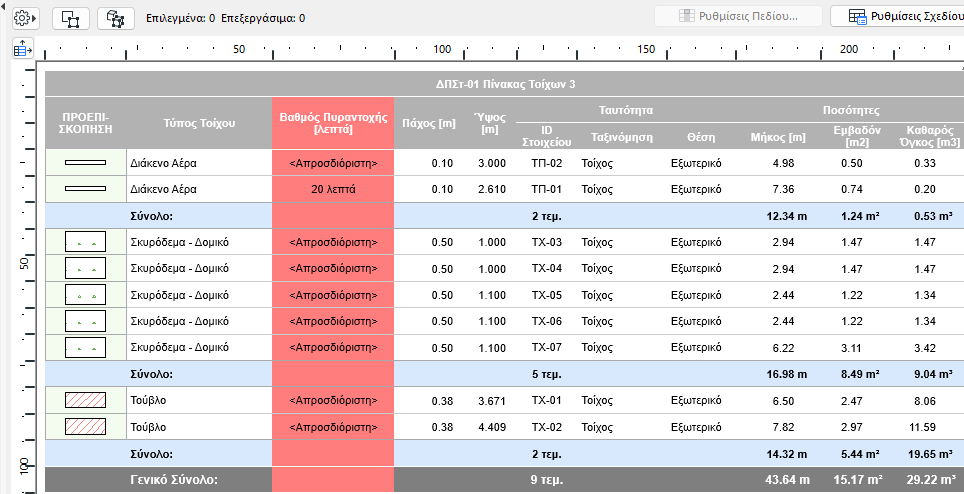Click the hatched Τούβλο preview for TX-02
964x494 pixels.
tap(85, 426)
